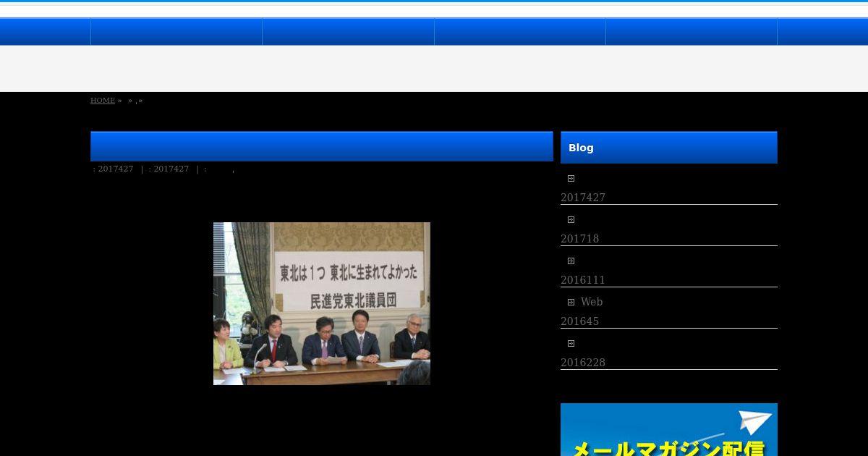Open the HOME breadcrumb link
The height and width of the screenshot is (456, 868).
pos(103,101)
